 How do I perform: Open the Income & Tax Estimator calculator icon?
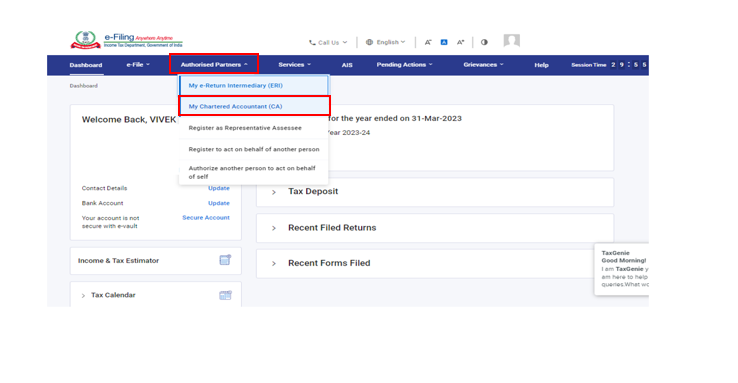tap(225, 260)
